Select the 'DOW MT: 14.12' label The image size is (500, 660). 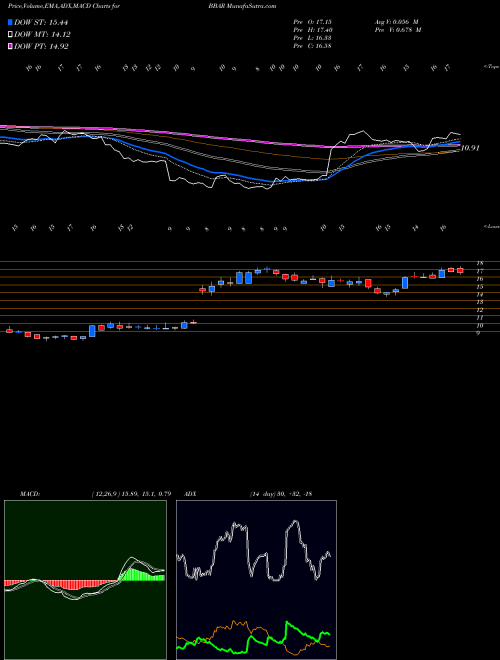42,35
